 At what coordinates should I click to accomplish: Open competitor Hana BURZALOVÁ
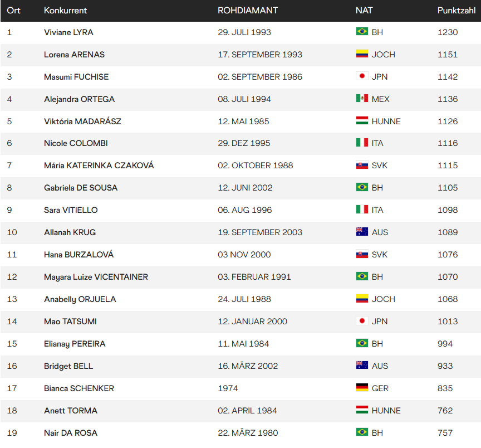coord(79,254)
